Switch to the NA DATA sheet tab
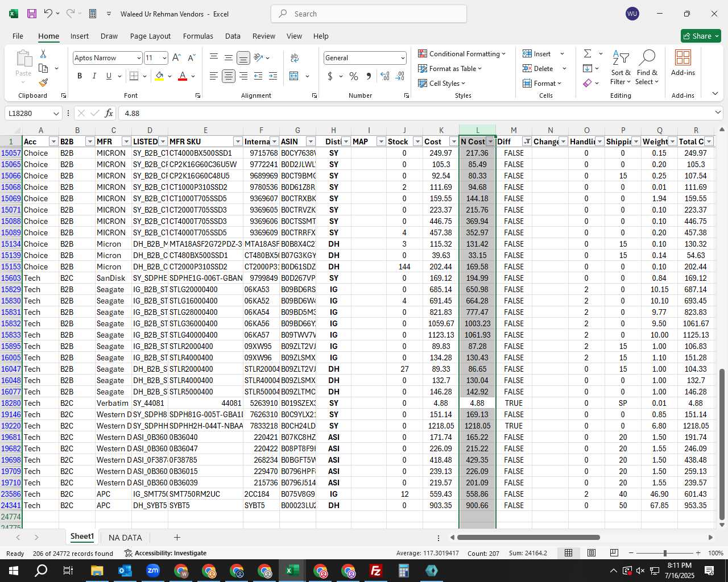This screenshot has width=728, height=582. click(125, 538)
